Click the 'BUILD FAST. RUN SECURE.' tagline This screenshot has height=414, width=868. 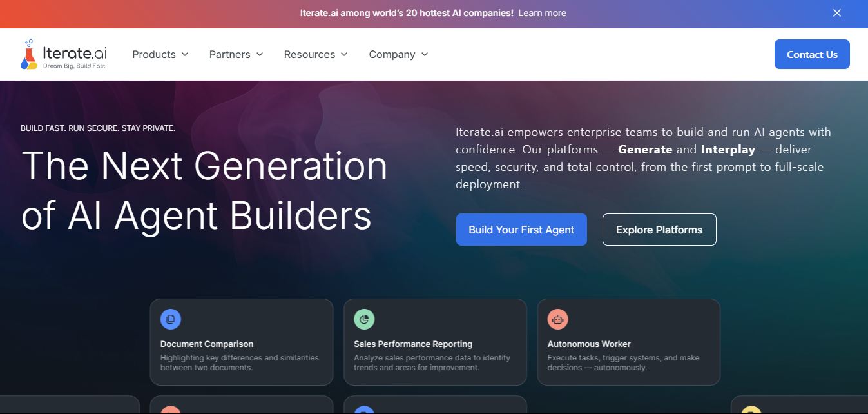tap(98, 128)
